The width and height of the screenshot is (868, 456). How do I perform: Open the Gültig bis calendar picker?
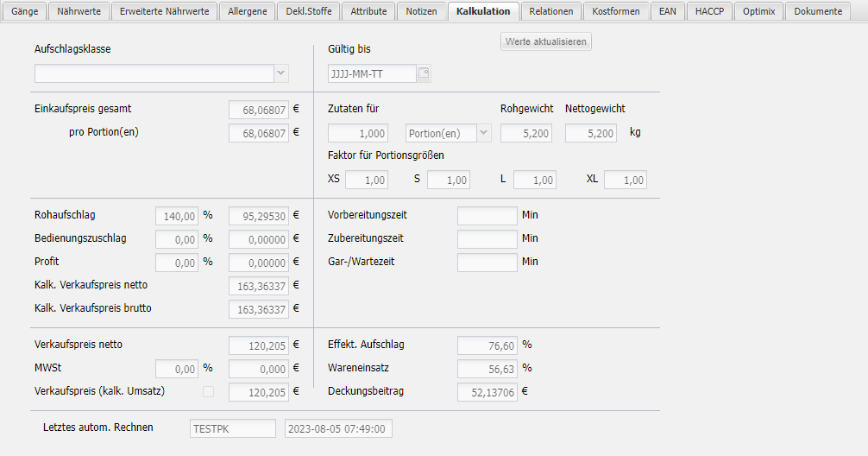[423, 73]
